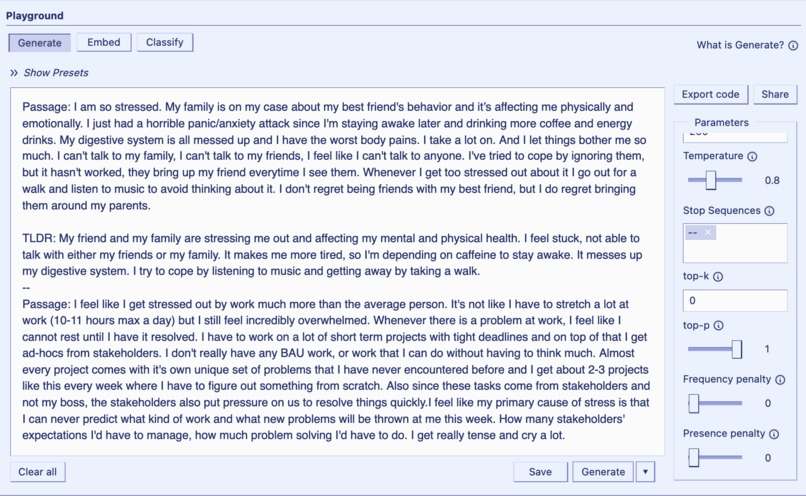
Task: Click the top-k info icon
Action: click(718, 277)
